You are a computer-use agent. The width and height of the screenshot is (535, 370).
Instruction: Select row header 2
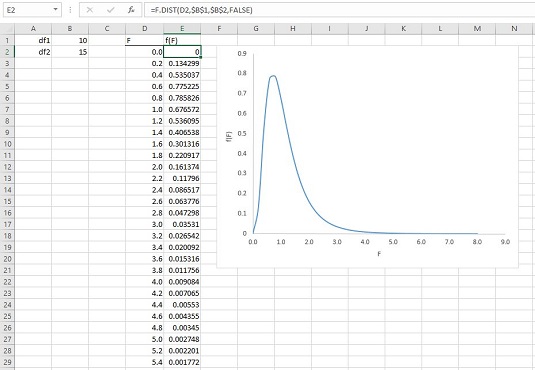coord(7,52)
